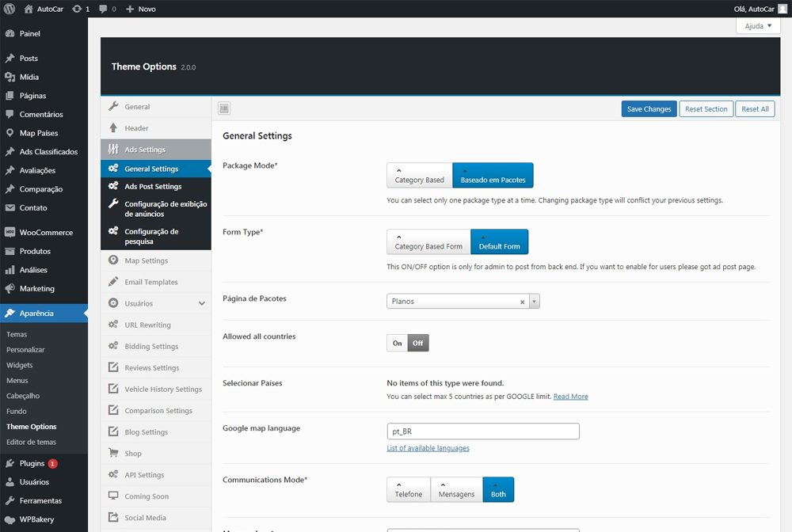Click the WordPress logo icon
Image resolution: width=792 pixels, height=532 pixels.
[10, 9]
